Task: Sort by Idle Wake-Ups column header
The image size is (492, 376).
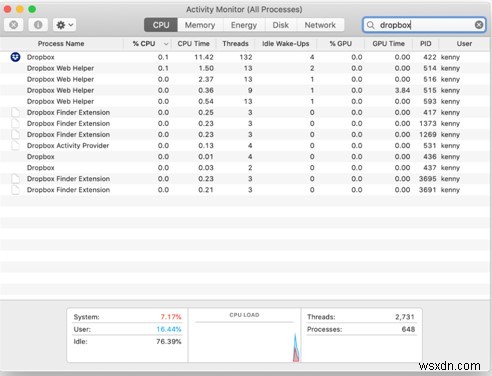Action: point(286,44)
